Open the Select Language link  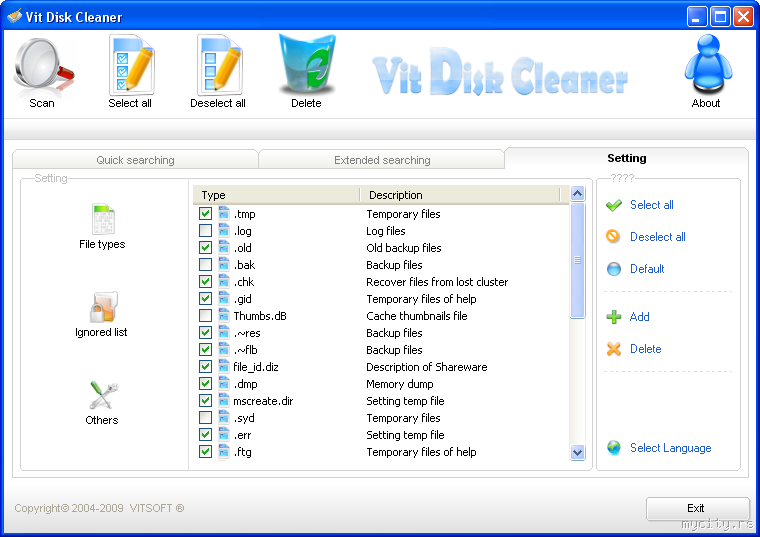coord(670,448)
